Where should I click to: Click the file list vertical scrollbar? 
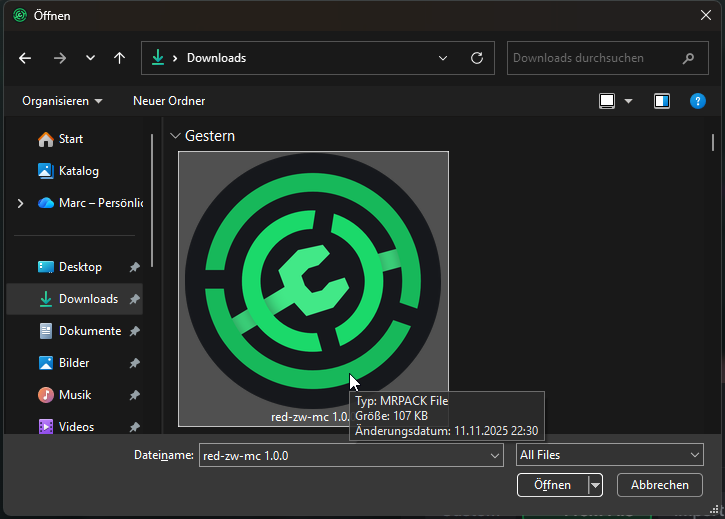tap(713, 142)
